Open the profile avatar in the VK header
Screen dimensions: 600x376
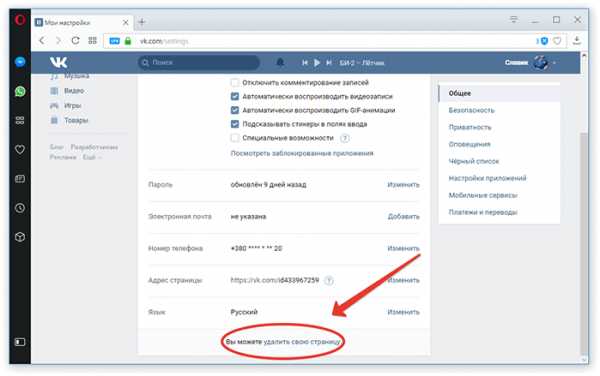(x=541, y=62)
